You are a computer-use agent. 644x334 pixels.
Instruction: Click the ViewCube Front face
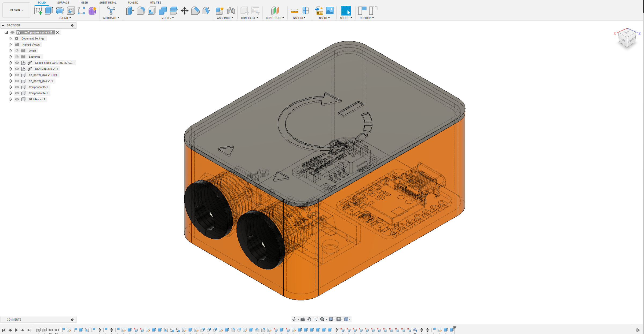(x=631, y=41)
